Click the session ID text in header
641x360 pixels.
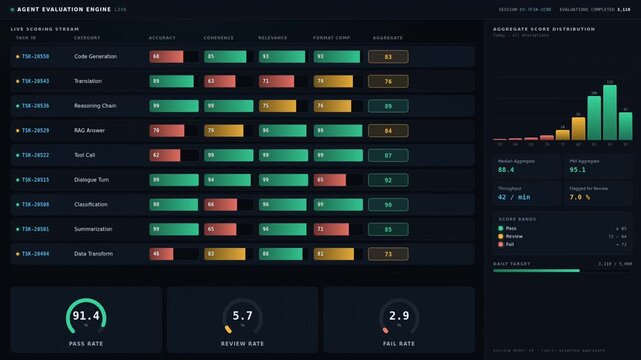[x=524, y=9]
